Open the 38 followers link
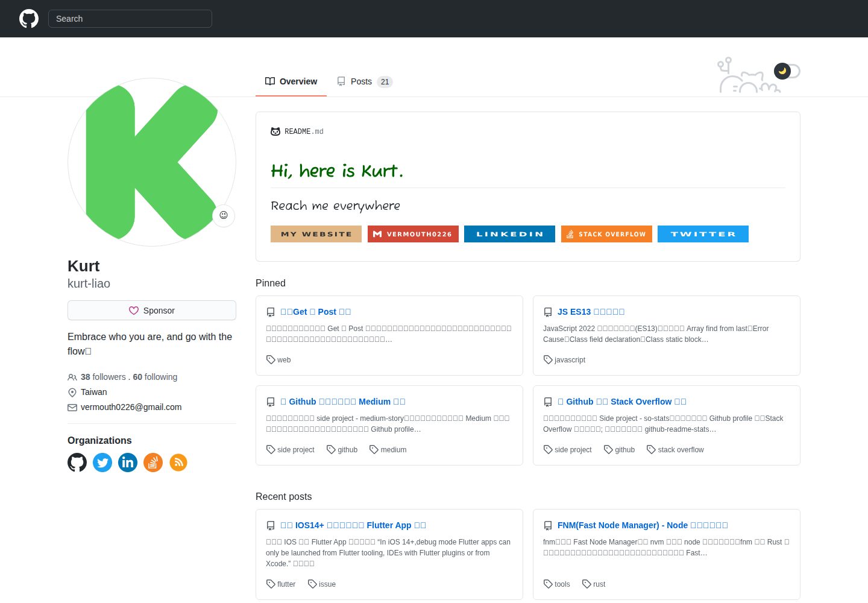This screenshot has width=868, height=603. point(103,377)
